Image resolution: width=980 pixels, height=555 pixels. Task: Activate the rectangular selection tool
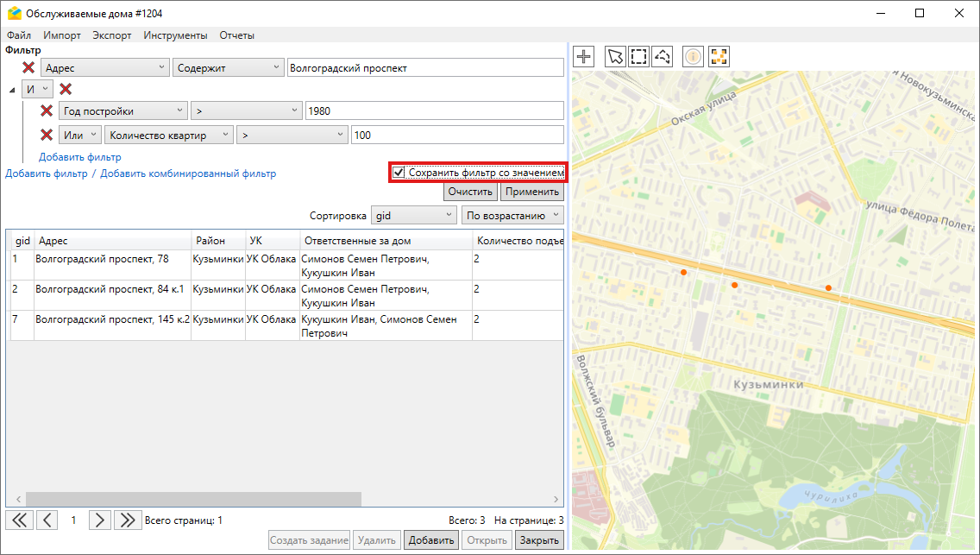coord(638,57)
